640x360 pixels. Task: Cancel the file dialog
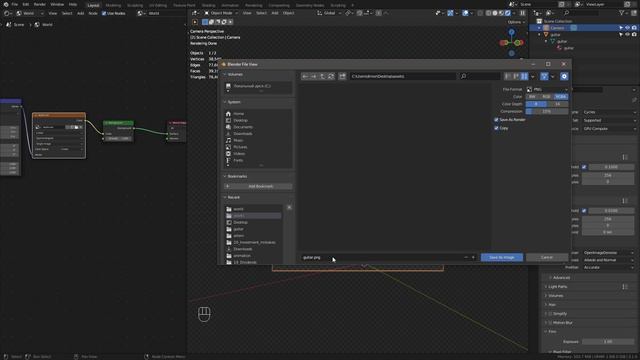tap(547, 258)
